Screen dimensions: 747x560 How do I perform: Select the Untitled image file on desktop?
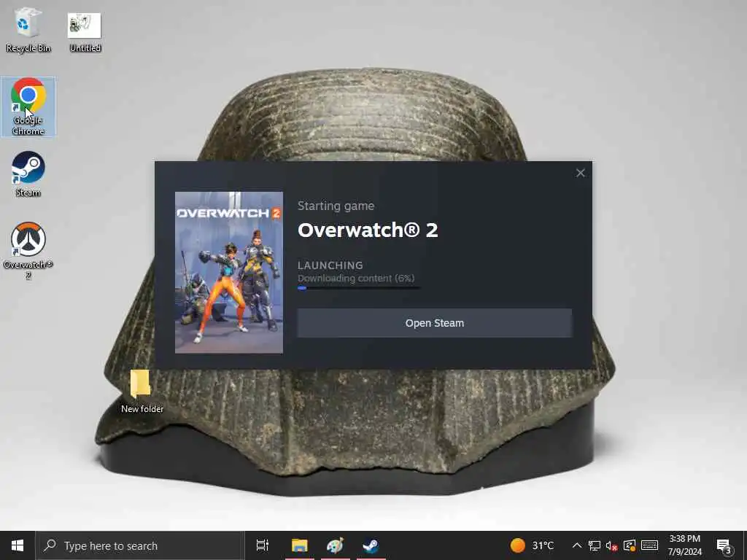[85, 32]
